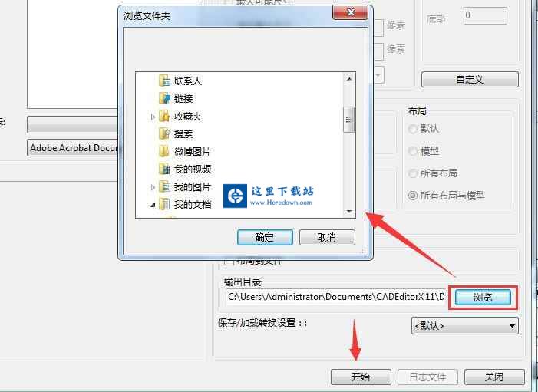538x392 pixels.
Task: Select the 链接 folder icon
Action: point(164,99)
